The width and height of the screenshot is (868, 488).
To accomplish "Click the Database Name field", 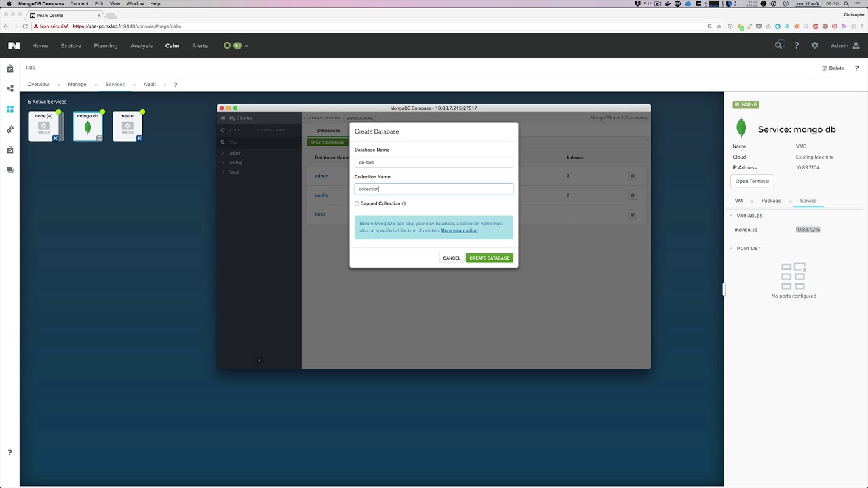I will [433, 163].
